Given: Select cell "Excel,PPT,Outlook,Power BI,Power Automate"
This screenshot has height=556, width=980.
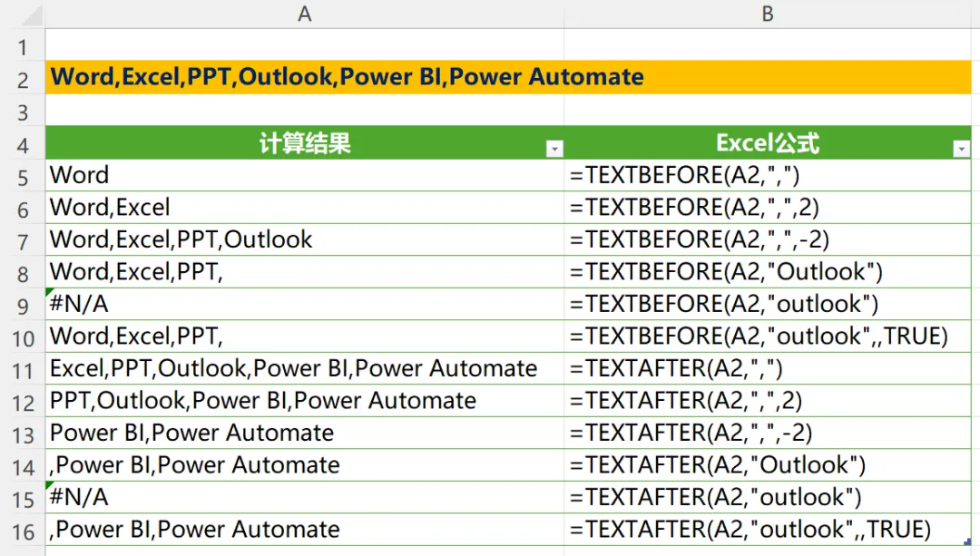Looking at the screenshot, I should click(x=304, y=368).
